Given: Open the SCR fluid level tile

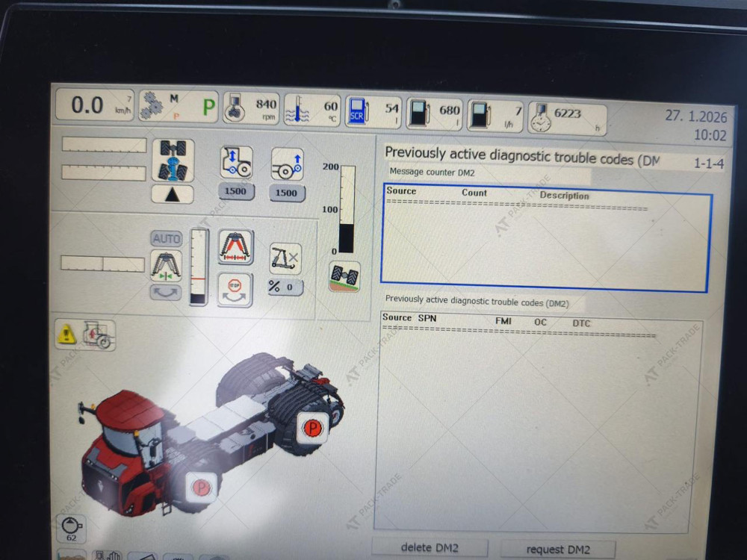Looking at the screenshot, I should [x=373, y=112].
